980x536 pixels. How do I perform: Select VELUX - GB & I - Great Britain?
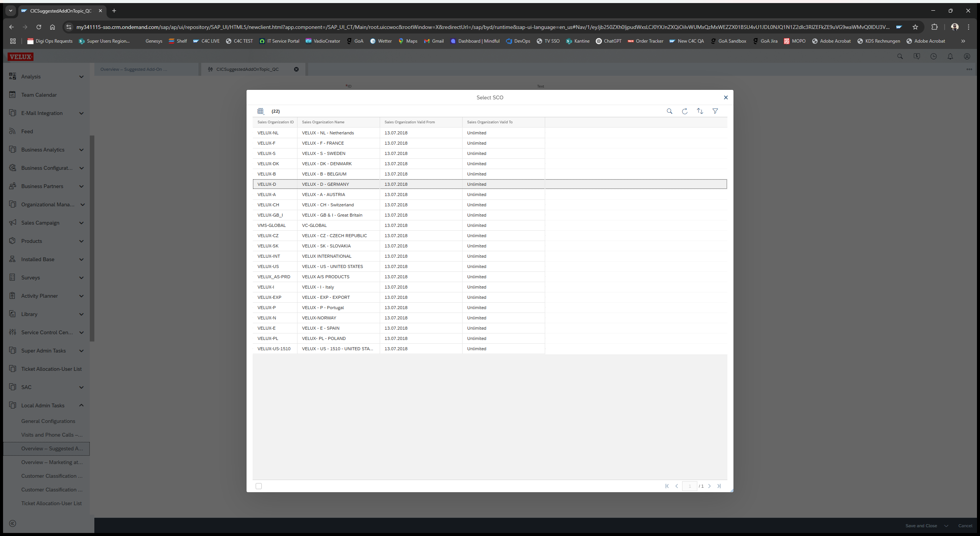490,215
